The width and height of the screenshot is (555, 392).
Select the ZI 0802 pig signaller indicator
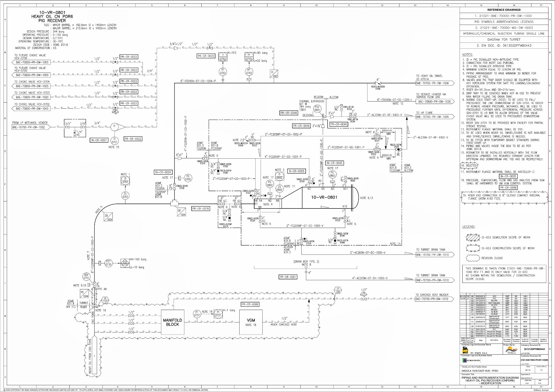pos(279,176)
